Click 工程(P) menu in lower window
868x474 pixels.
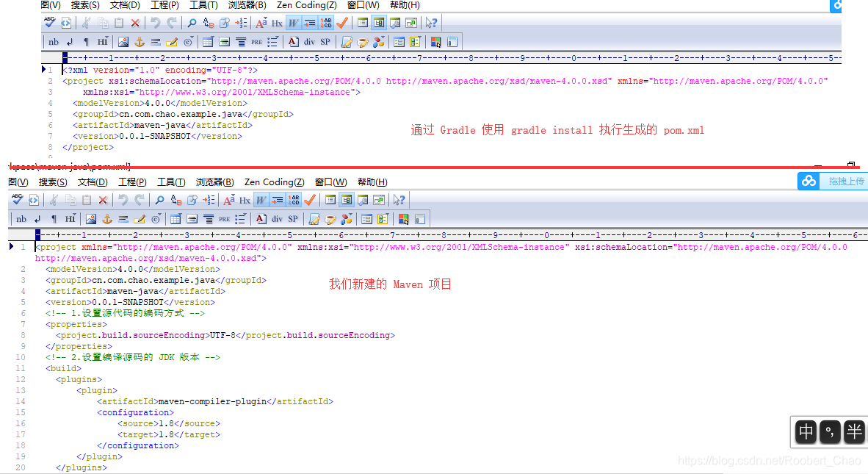pos(132,182)
